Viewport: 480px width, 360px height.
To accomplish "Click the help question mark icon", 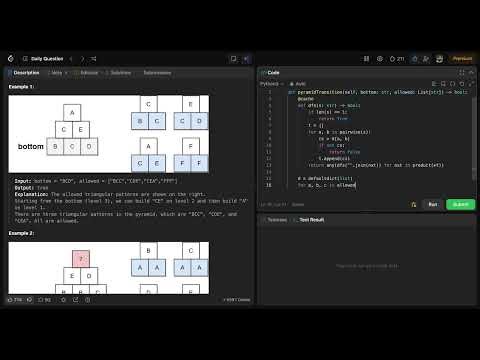I will coord(88,300).
